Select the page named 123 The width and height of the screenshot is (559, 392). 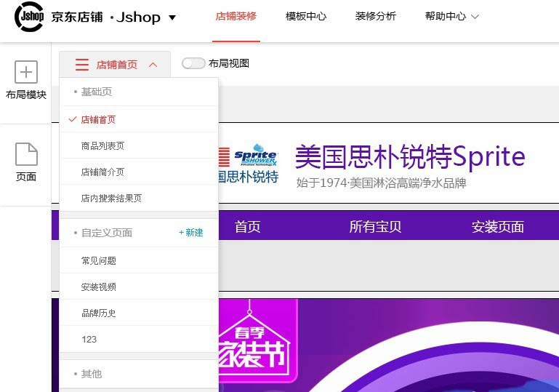pos(139,339)
